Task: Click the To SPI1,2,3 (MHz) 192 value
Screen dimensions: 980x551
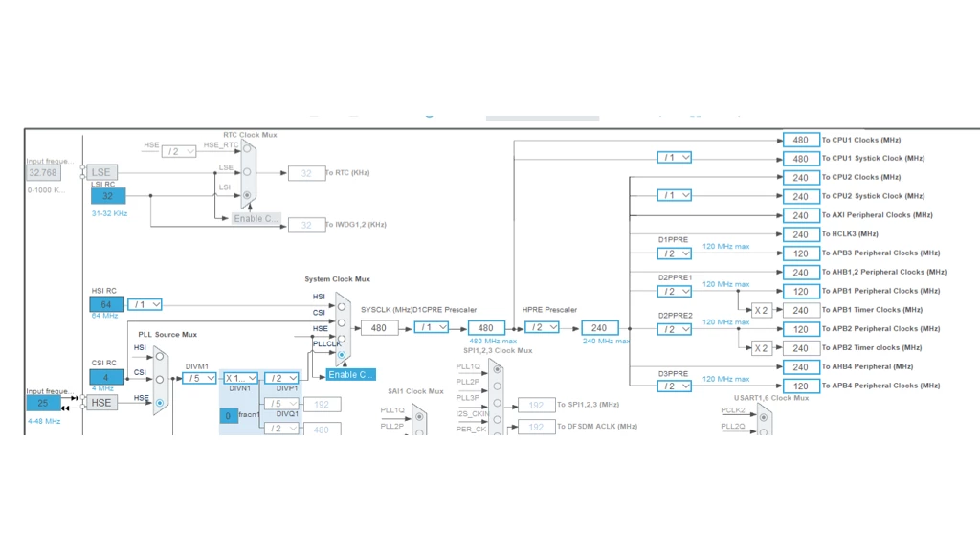Action: (536, 405)
